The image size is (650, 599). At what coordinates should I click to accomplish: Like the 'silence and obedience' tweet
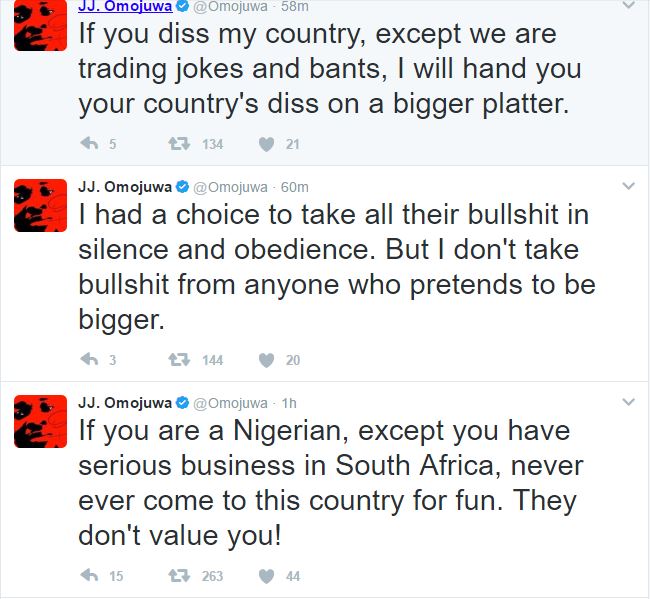[x=266, y=360]
